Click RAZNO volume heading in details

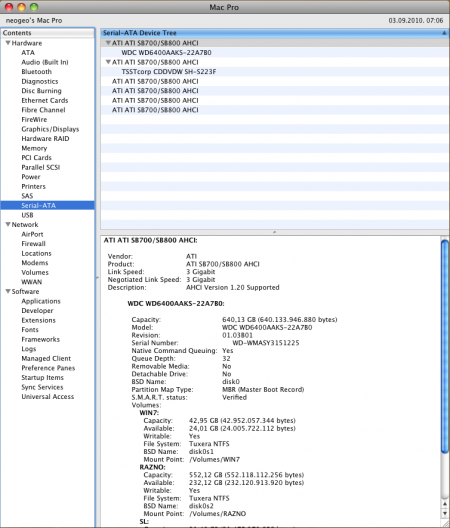click(x=152, y=467)
